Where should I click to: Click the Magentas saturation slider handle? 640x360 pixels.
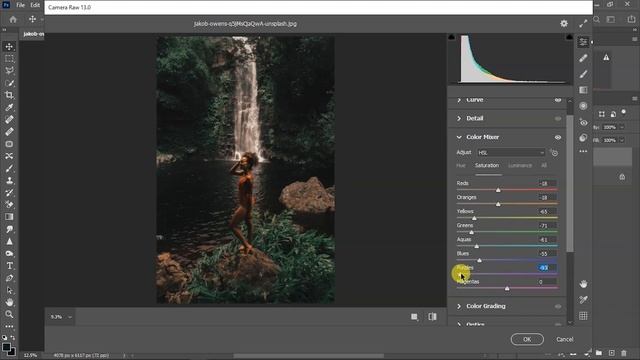(x=507, y=288)
